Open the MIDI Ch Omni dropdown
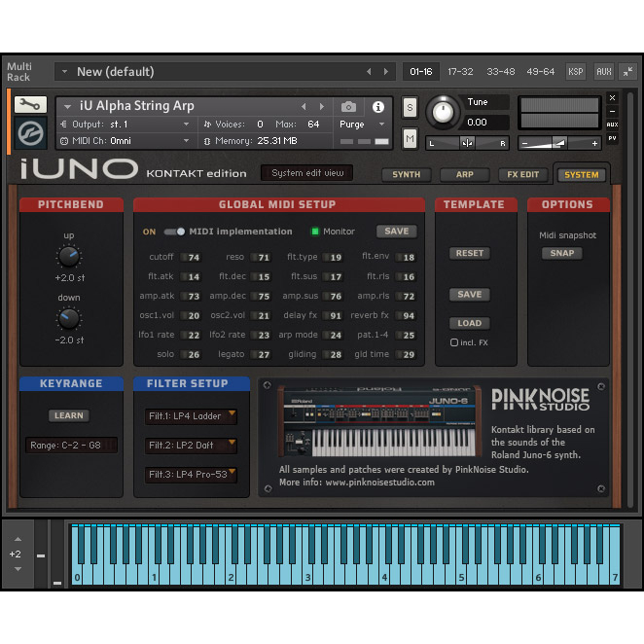The width and height of the screenshot is (644, 644). 186,141
